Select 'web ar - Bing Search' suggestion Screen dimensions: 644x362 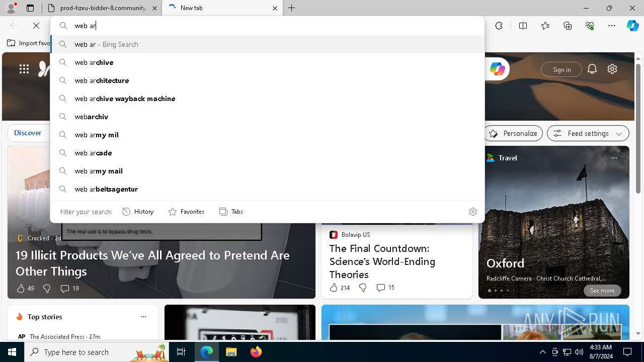tap(267, 44)
